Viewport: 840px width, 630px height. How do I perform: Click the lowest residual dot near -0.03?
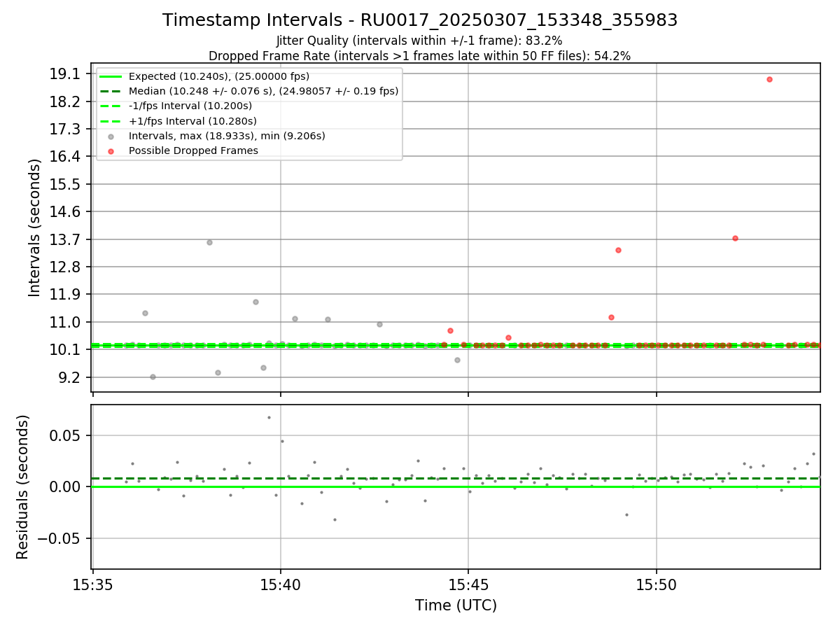335,519
